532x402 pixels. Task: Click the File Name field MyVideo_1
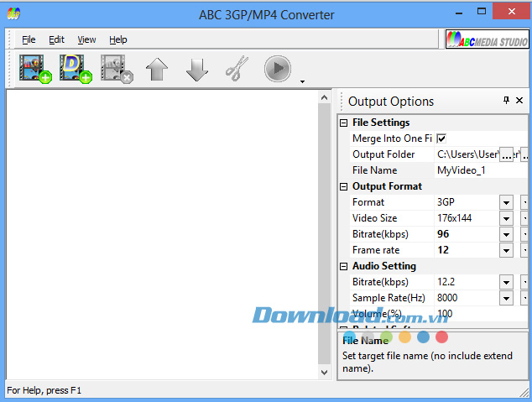480,170
